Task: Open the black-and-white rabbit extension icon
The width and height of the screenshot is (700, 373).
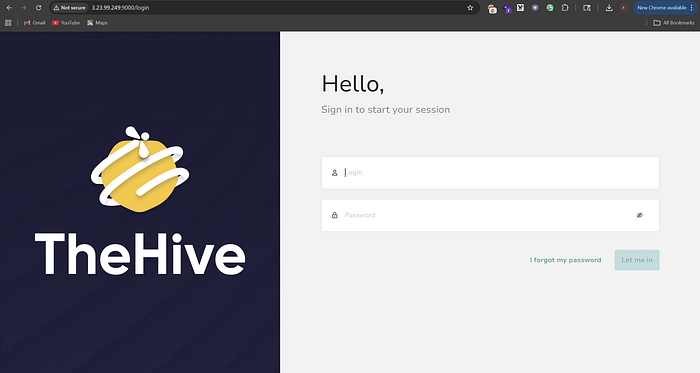Action: point(521,8)
